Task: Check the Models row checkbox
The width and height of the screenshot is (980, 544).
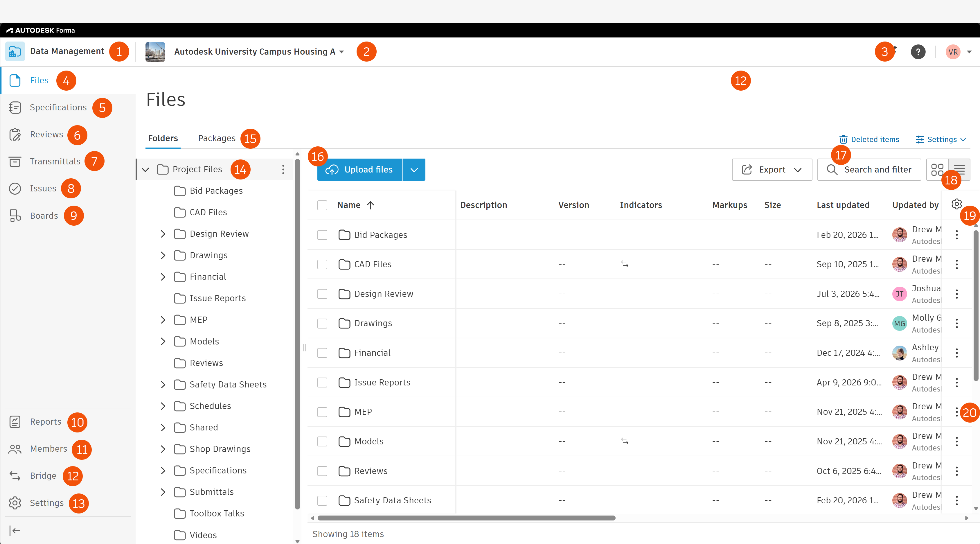Action: (322, 441)
